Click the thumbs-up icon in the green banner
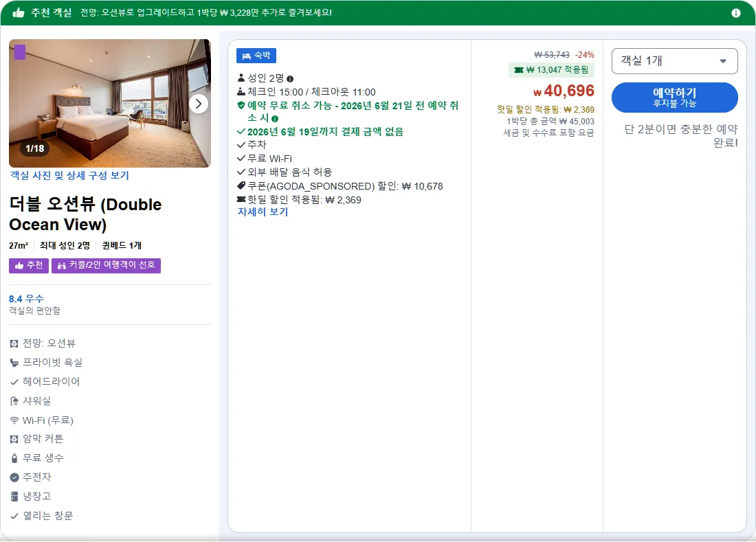This screenshot has width=756, height=542. (x=19, y=12)
